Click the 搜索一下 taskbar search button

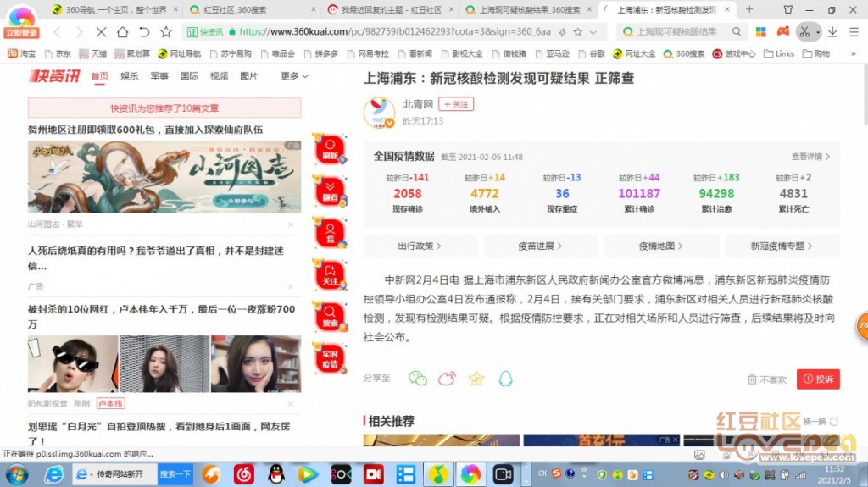tap(175, 474)
